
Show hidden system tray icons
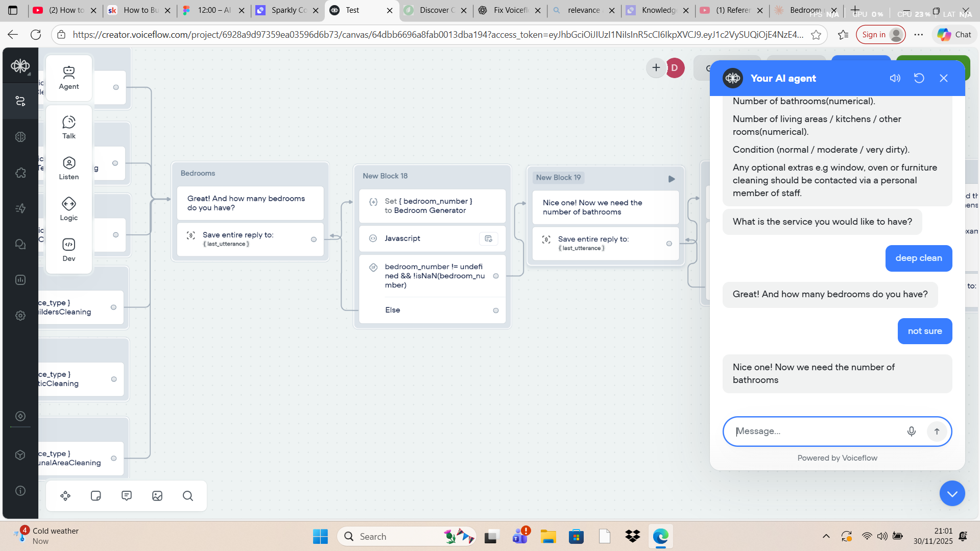(826, 536)
